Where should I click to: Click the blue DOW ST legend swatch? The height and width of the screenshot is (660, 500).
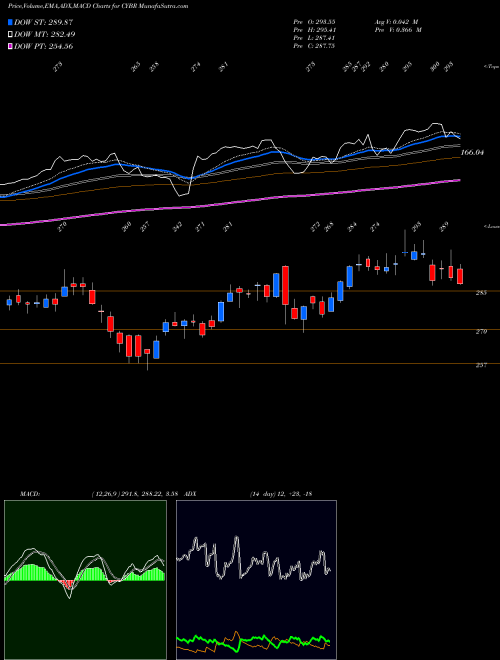(10, 22)
